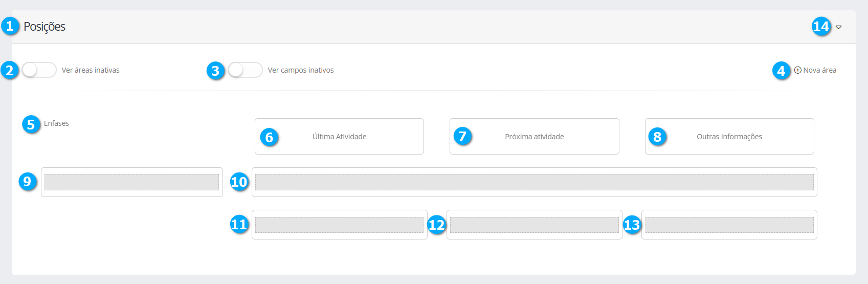Click the number 12 marker badge
The height and width of the screenshot is (284, 868).
pos(436,225)
